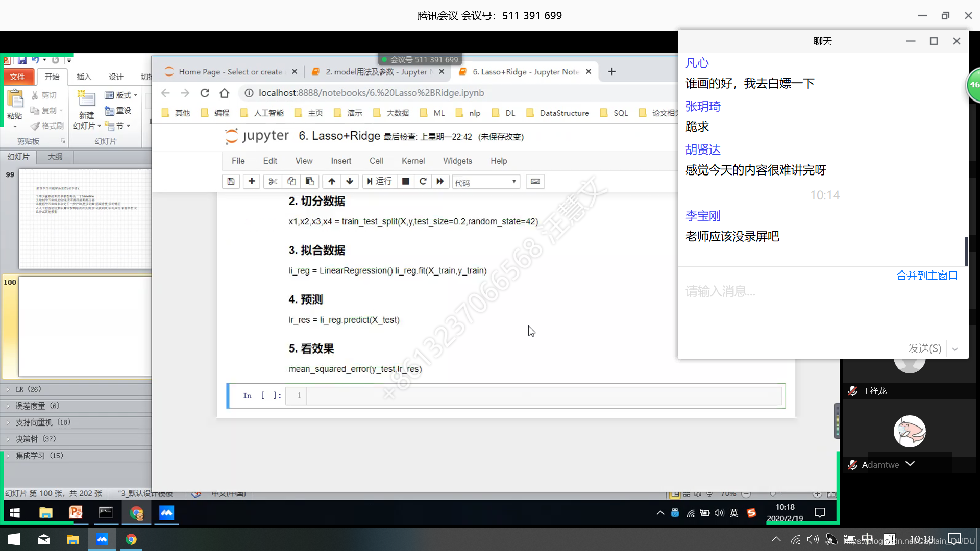Open the 人工智能 bookmark folder
Image resolution: width=980 pixels, height=551 pixels.
[262, 113]
